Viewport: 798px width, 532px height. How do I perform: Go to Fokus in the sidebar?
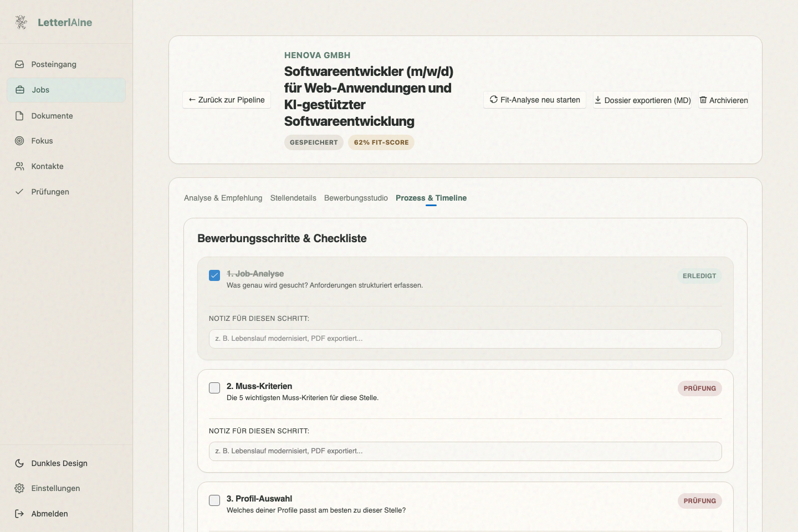pos(66,141)
